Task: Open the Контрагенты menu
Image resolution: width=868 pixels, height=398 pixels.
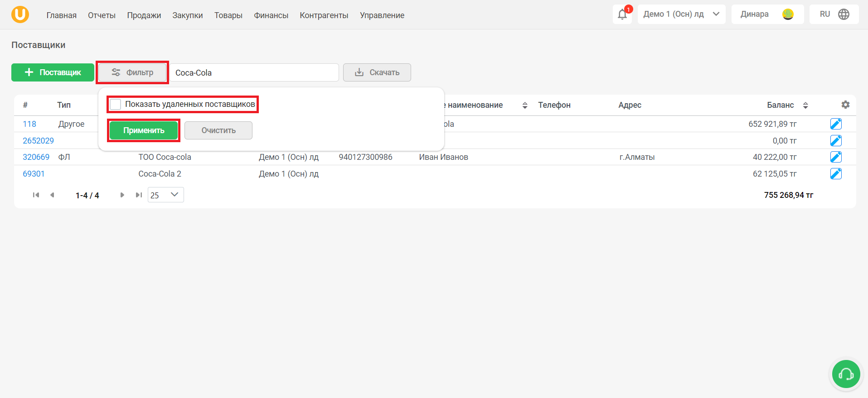Action: click(x=324, y=15)
